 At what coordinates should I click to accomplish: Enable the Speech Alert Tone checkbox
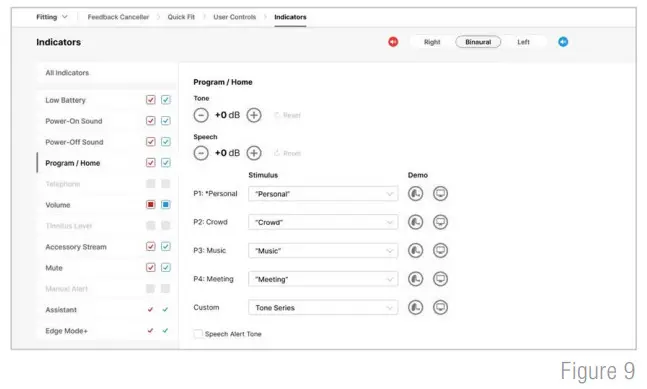pyautogui.click(x=198, y=334)
